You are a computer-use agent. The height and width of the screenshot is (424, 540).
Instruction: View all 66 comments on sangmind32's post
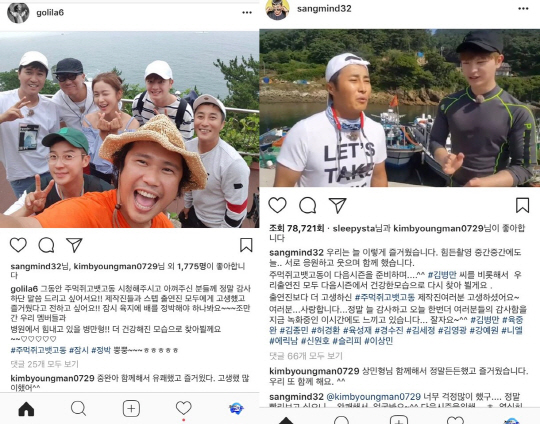[x=306, y=356]
